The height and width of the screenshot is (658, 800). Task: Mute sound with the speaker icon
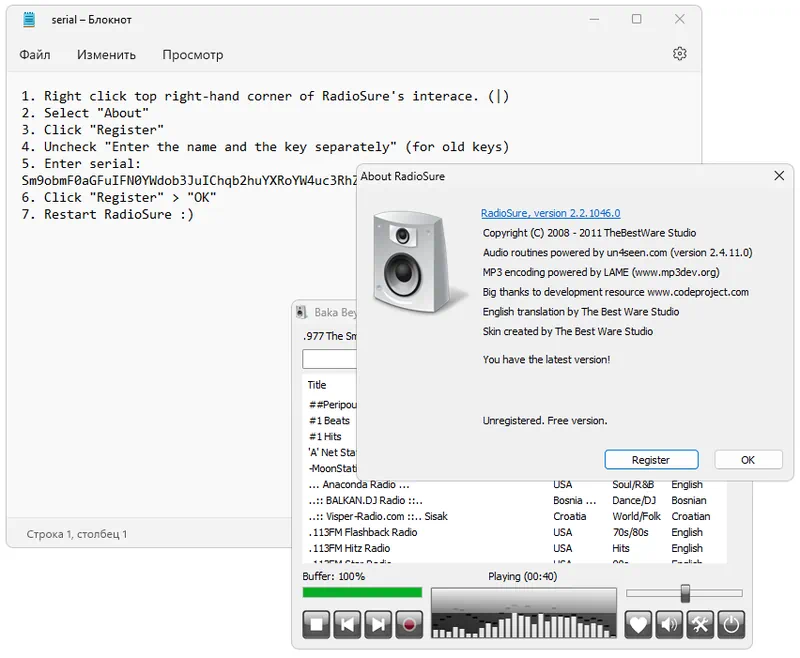coord(669,624)
